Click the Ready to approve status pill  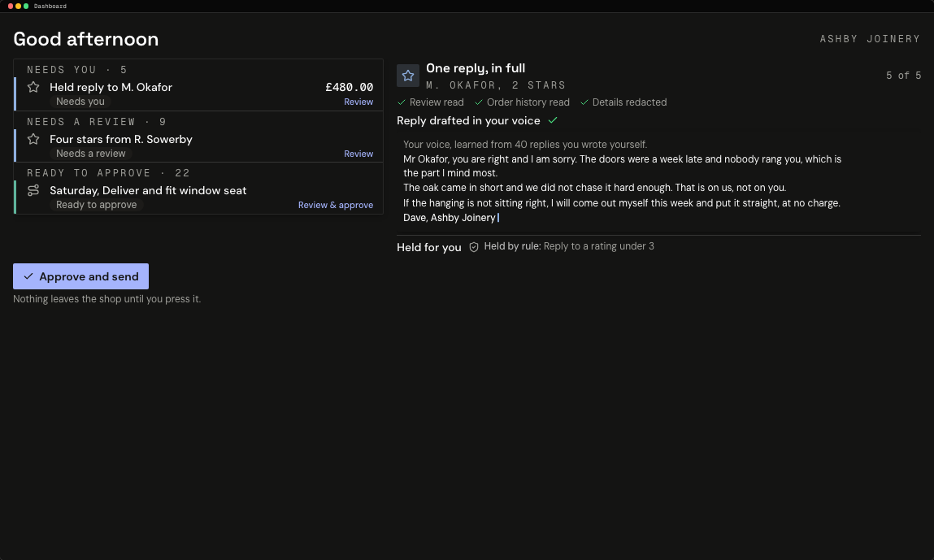(x=97, y=204)
